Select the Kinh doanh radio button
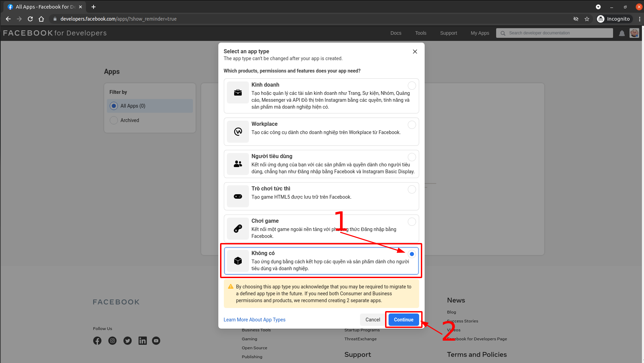This screenshot has width=644, height=363. (412, 86)
